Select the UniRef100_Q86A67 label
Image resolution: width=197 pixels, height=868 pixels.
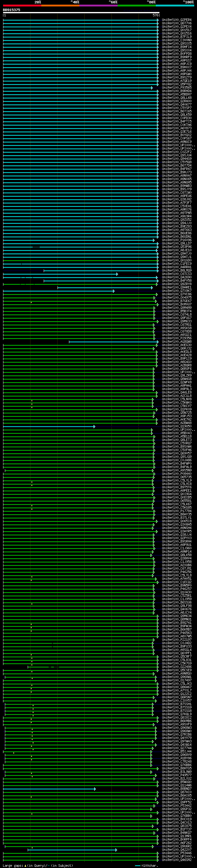pyautogui.click(x=177, y=687)
